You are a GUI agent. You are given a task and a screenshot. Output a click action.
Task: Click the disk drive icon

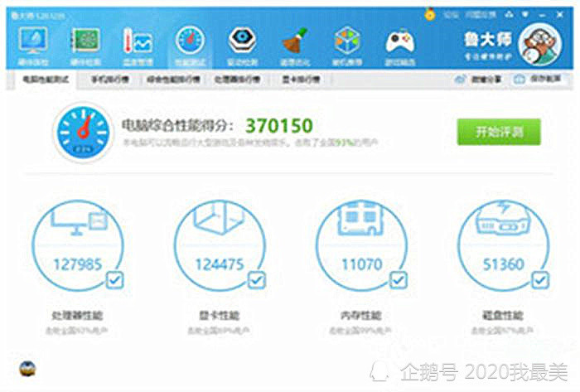504,218
